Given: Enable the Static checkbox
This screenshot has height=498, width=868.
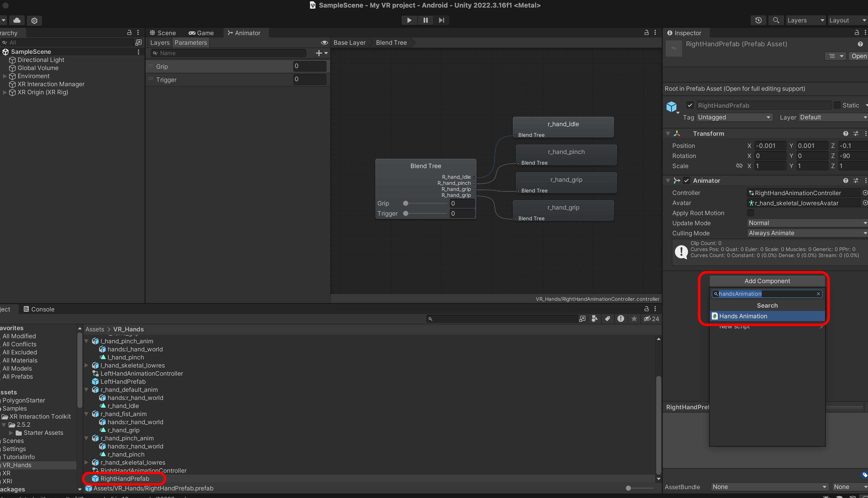Looking at the screenshot, I should click(837, 105).
